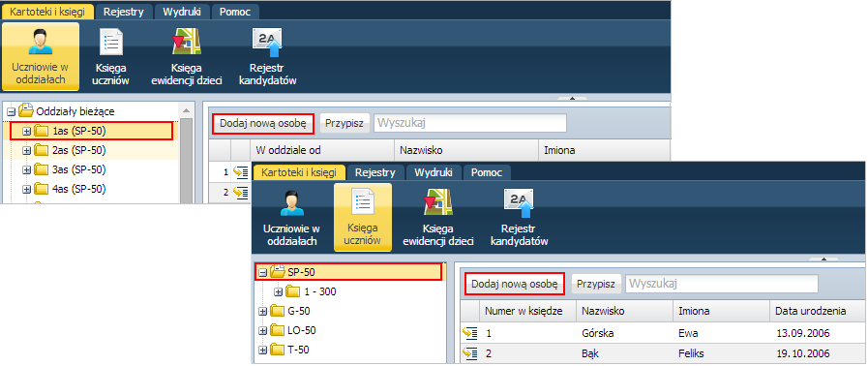This screenshot has width=868, height=366.
Task: Sort by Imiona column in back window
Action: tap(604, 150)
